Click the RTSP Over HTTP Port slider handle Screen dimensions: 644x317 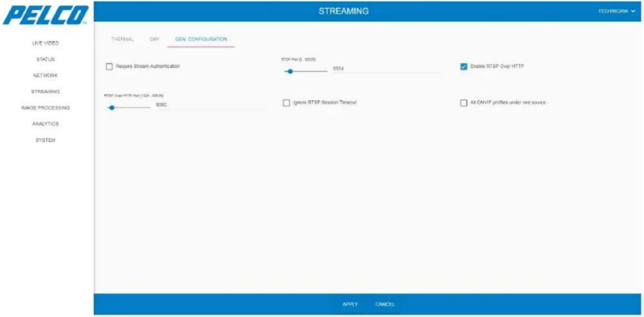tap(112, 108)
